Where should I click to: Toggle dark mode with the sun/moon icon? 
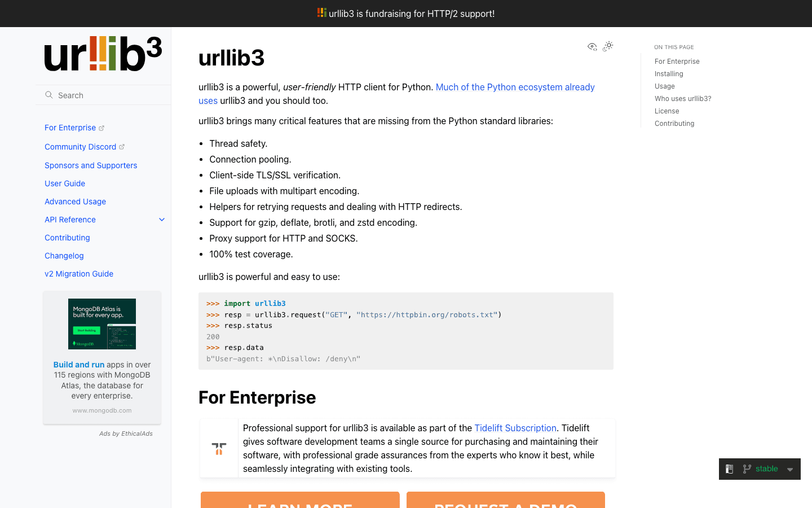pos(608,46)
